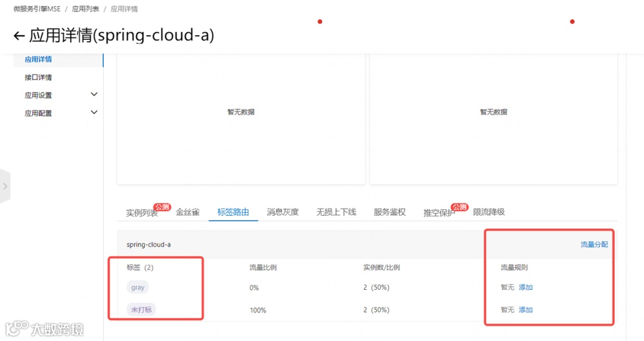Click the 流量规则 column header

click(x=514, y=268)
